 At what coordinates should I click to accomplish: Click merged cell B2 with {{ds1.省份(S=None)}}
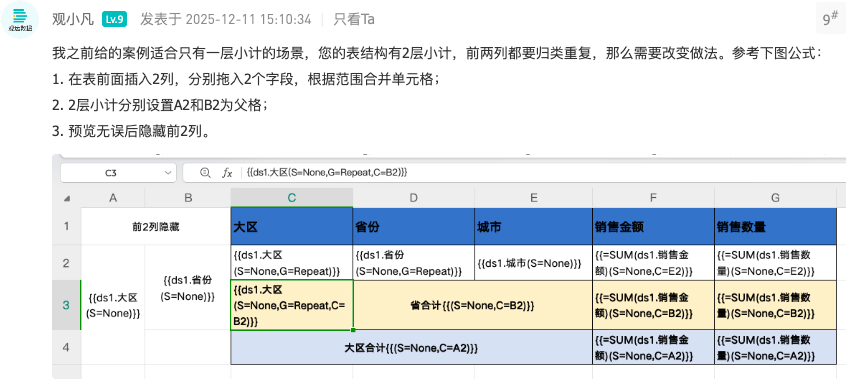(x=188, y=287)
